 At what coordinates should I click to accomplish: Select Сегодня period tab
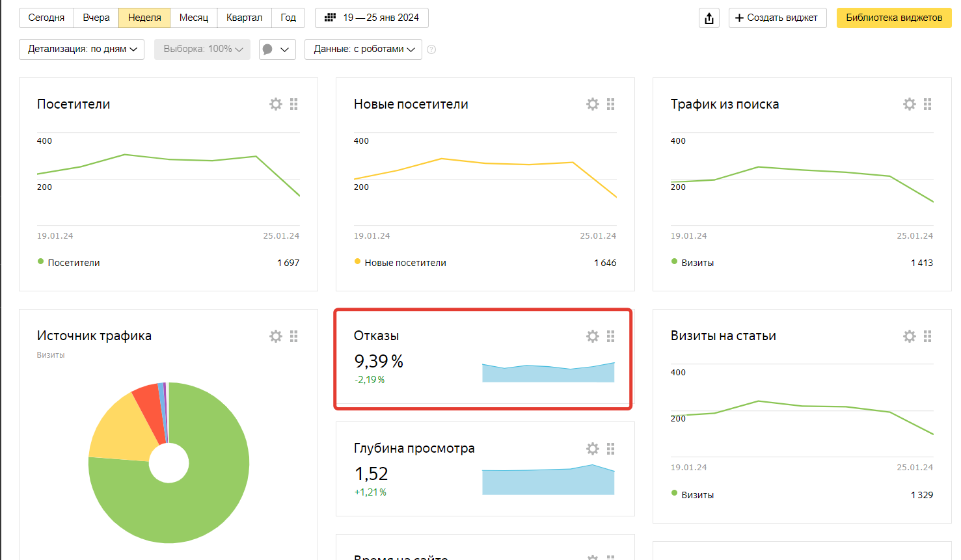tap(46, 18)
